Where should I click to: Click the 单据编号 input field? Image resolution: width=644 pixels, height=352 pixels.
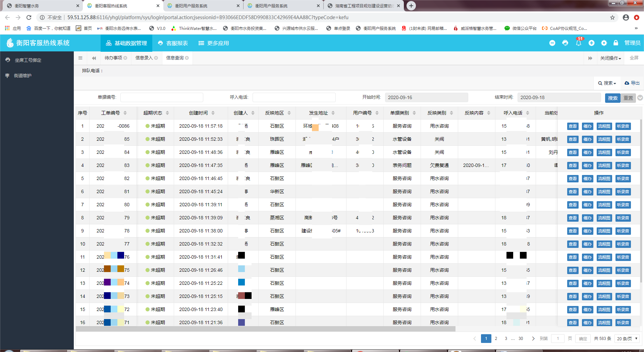tap(162, 97)
